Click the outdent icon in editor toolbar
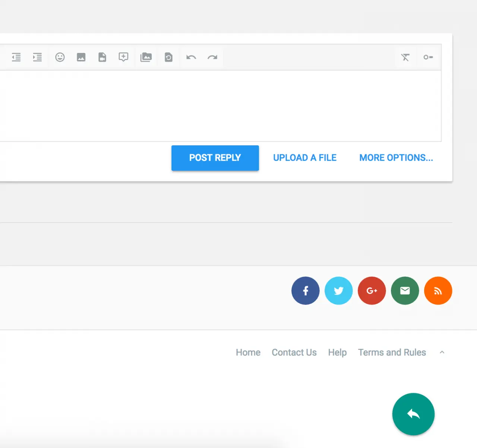 (16, 57)
